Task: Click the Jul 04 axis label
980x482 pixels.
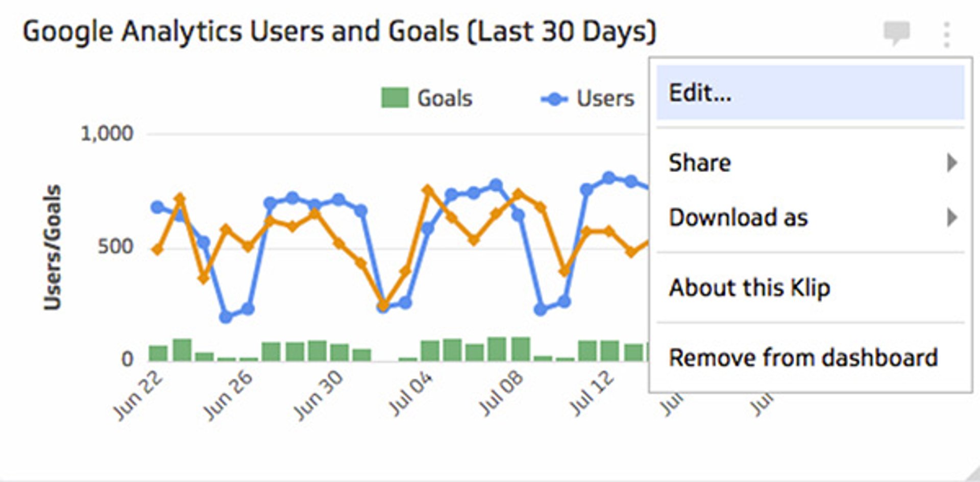Action: coord(411,394)
